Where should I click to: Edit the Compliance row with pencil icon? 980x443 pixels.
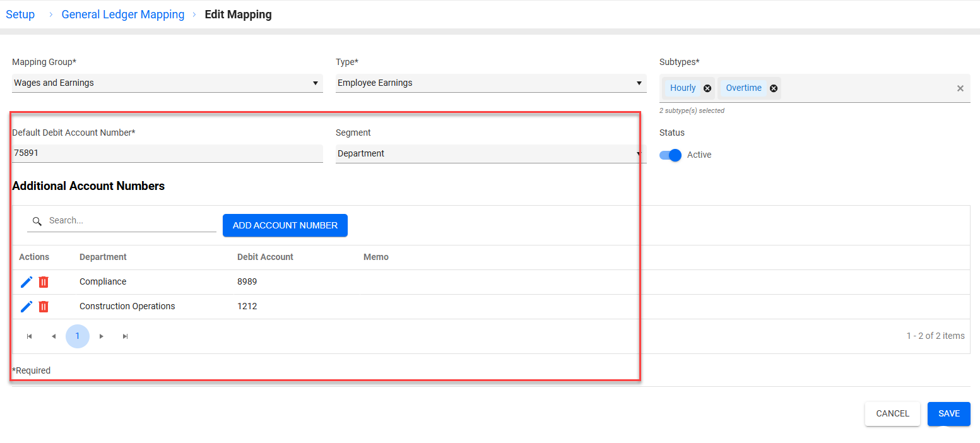pos(27,282)
